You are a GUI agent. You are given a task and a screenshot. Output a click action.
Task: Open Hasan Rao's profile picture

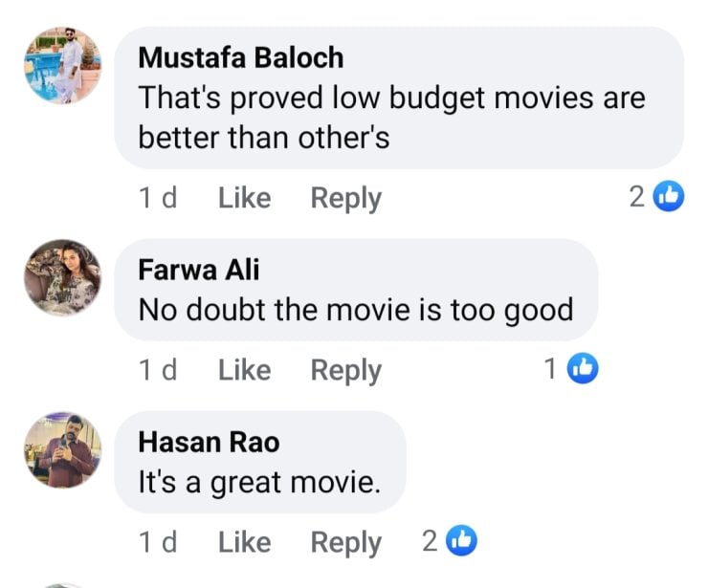pyautogui.click(x=63, y=449)
